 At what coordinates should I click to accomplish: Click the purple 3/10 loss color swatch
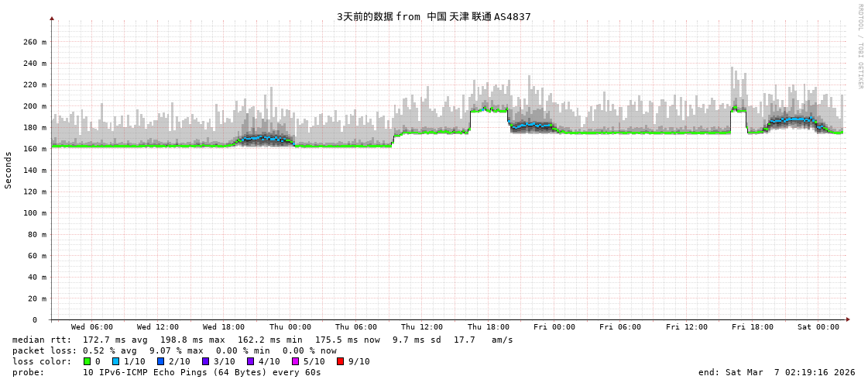pyautogui.click(x=205, y=361)
